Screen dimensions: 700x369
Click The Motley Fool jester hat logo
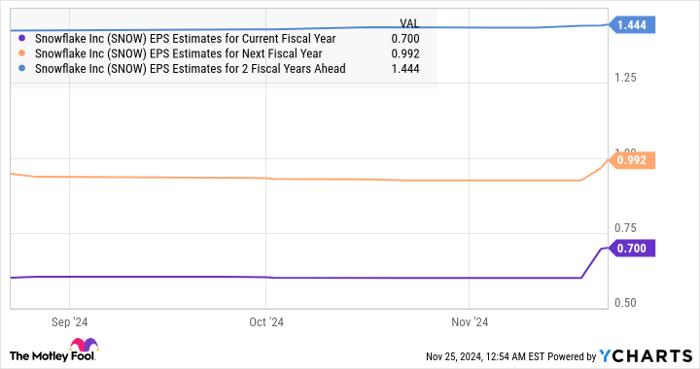click(84, 346)
